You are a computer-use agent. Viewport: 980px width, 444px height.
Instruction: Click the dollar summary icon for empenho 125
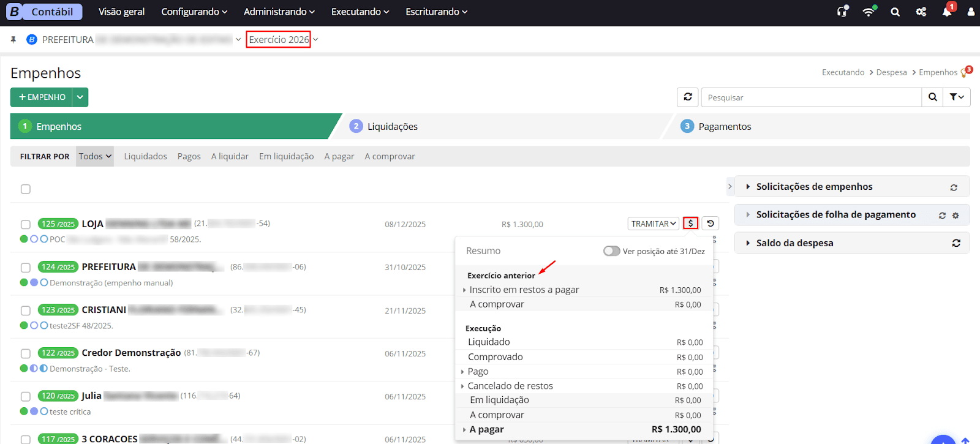click(690, 224)
